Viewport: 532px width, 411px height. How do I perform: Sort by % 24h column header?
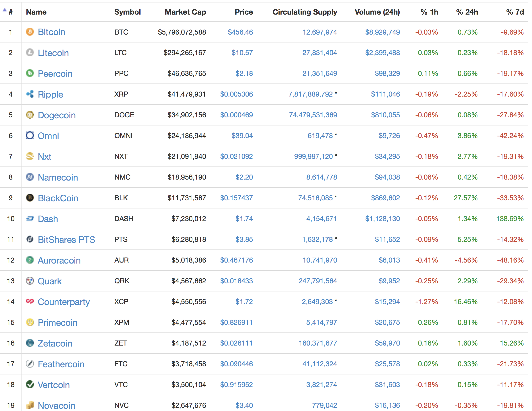[467, 12]
